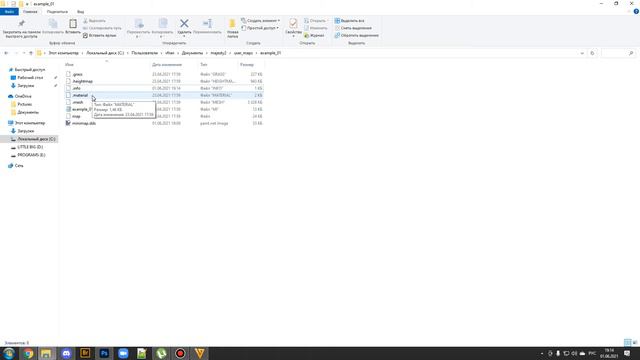Viewport: 640px width, 360px height.
Task: Open This PC (Этот компьютер) in sidebar
Action: pos(29,123)
